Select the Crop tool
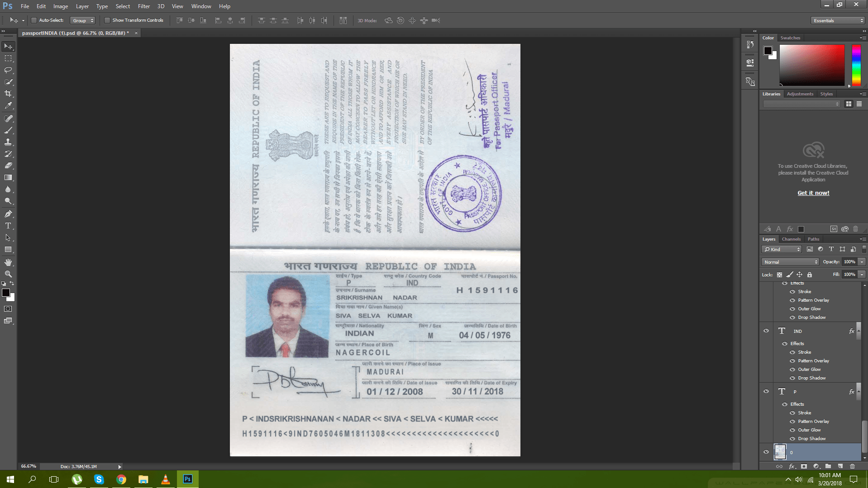This screenshot has width=868, height=488. [x=8, y=94]
